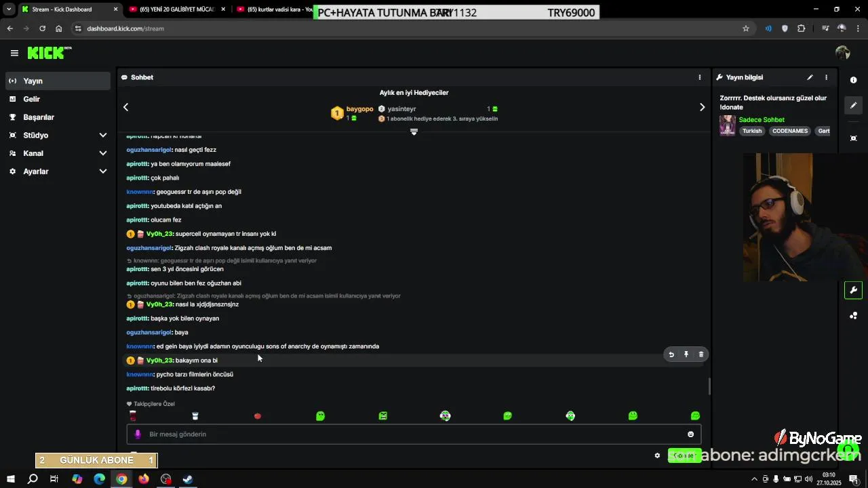Viewport: 868px width, 488px height.
Task: Close the Stream - Kick Dashboard tab
Action: click(x=115, y=9)
